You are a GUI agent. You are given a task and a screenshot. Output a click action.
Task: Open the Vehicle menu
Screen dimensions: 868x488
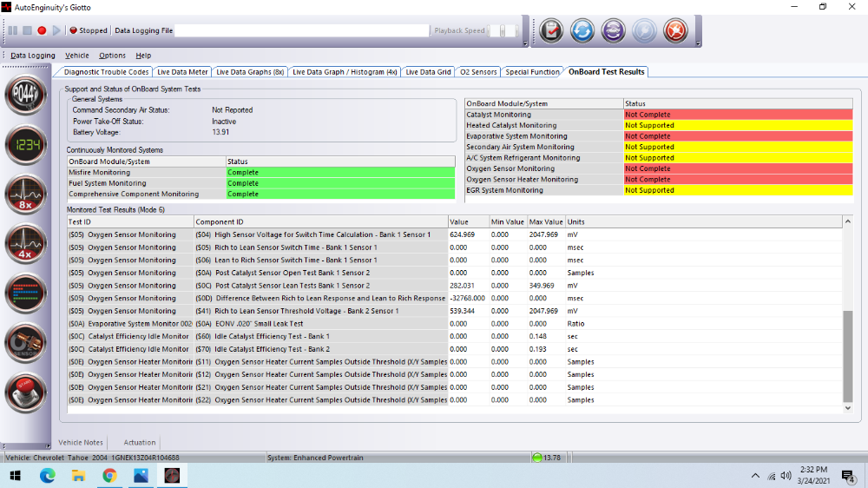point(77,56)
